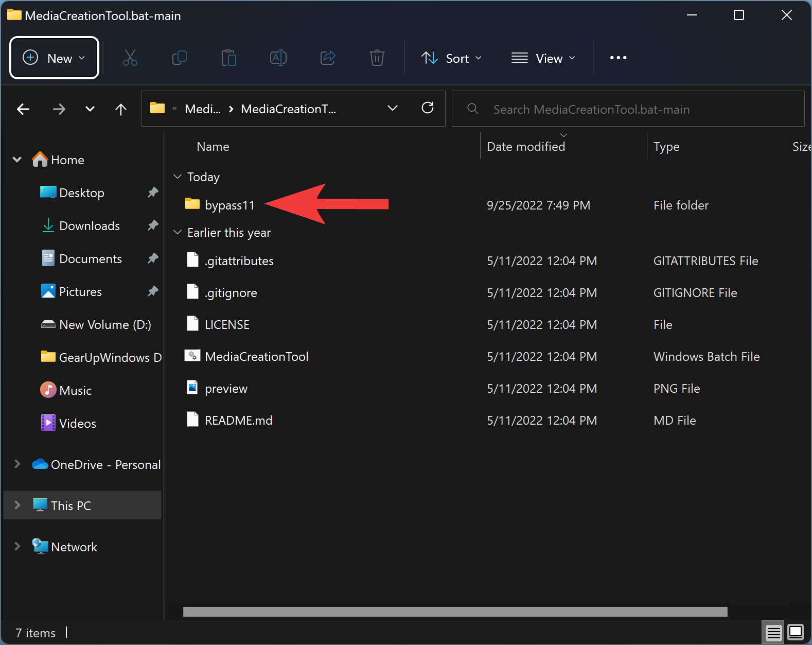Click the preview PNG file icon
812x645 pixels.
point(192,388)
